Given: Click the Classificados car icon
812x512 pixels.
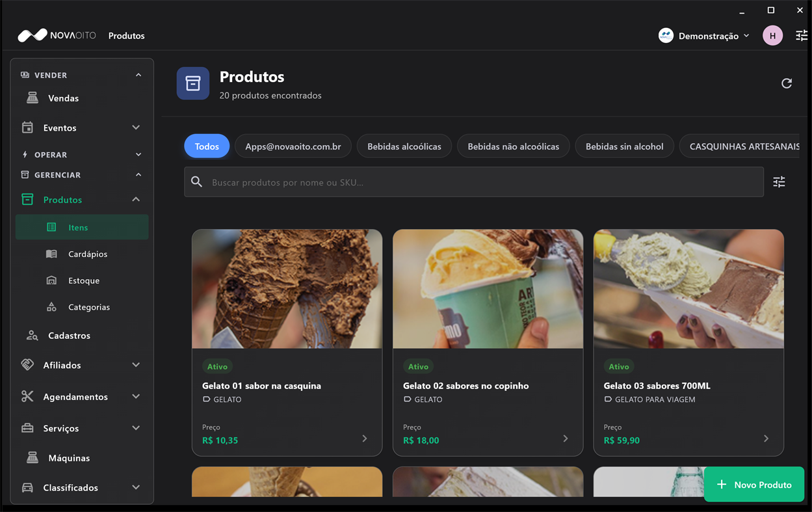Looking at the screenshot, I should (x=27, y=487).
